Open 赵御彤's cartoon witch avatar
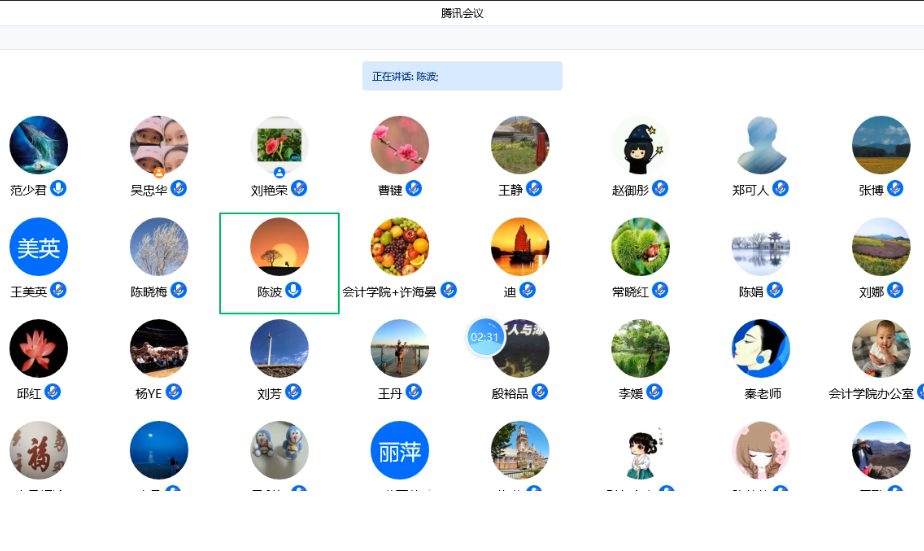This screenshot has height=551, width=924. [640, 145]
